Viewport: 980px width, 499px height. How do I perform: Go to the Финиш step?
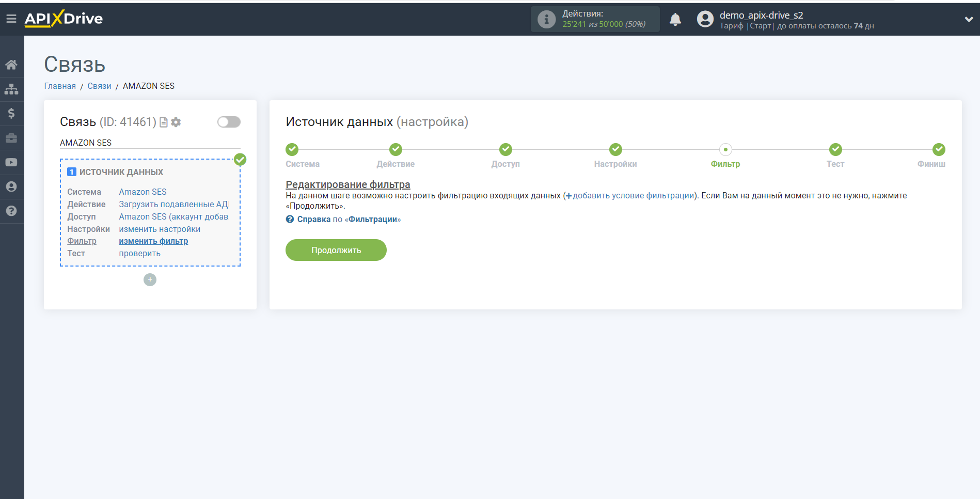(x=939, y=149)
